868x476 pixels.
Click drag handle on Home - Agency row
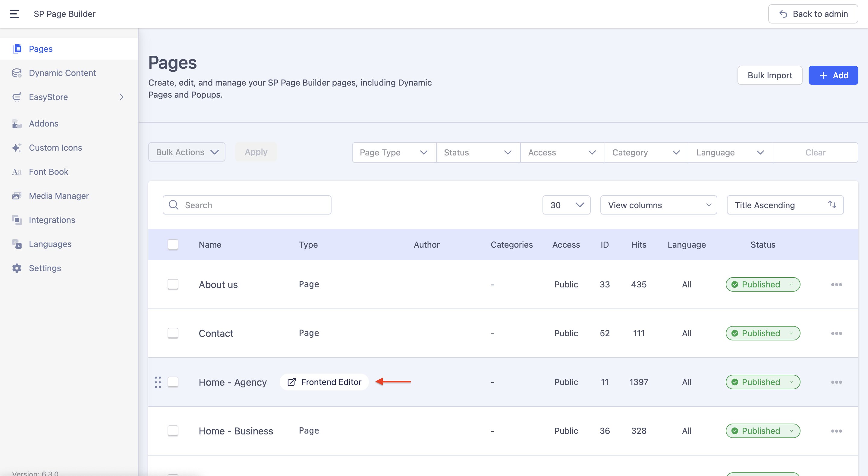tap(158, 382)
